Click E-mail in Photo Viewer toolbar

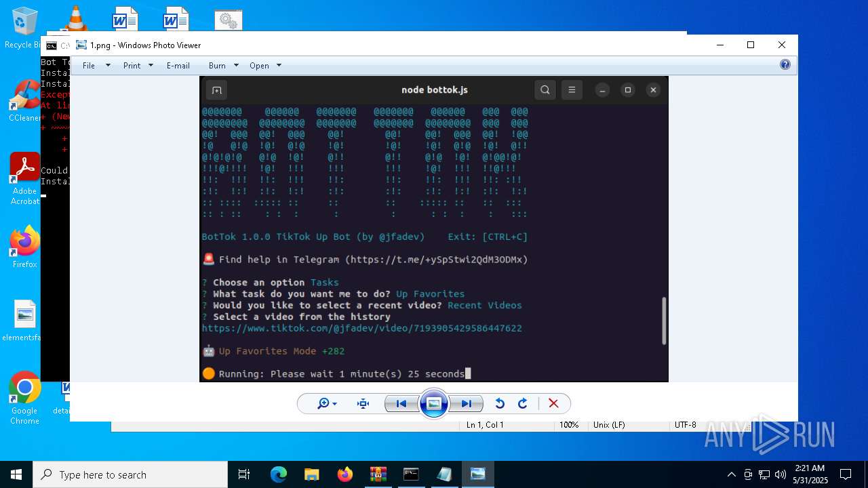coord(178,66)
